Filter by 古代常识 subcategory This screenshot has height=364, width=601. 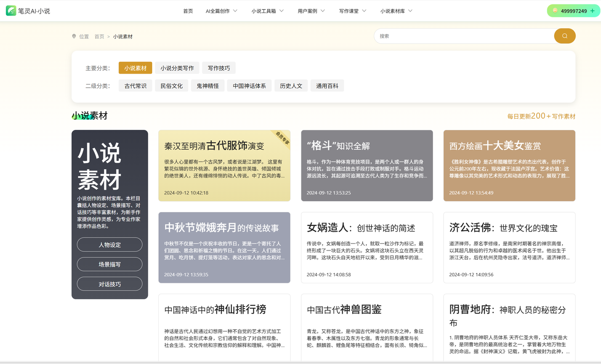135,86
